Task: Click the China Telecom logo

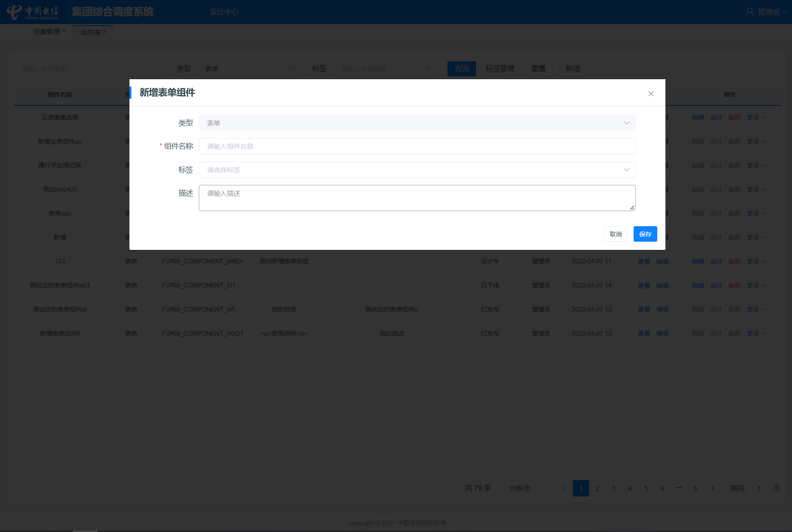Action: pyautogui.click(x=33, y=12)
